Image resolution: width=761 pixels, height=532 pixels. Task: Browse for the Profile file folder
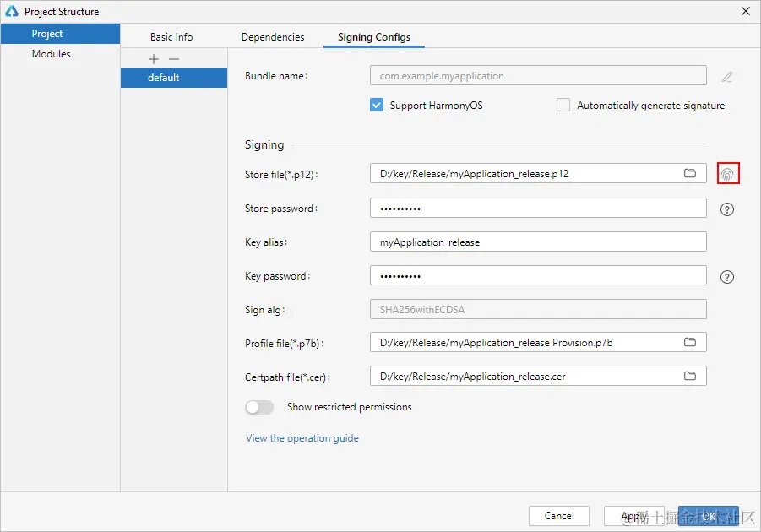690,342
